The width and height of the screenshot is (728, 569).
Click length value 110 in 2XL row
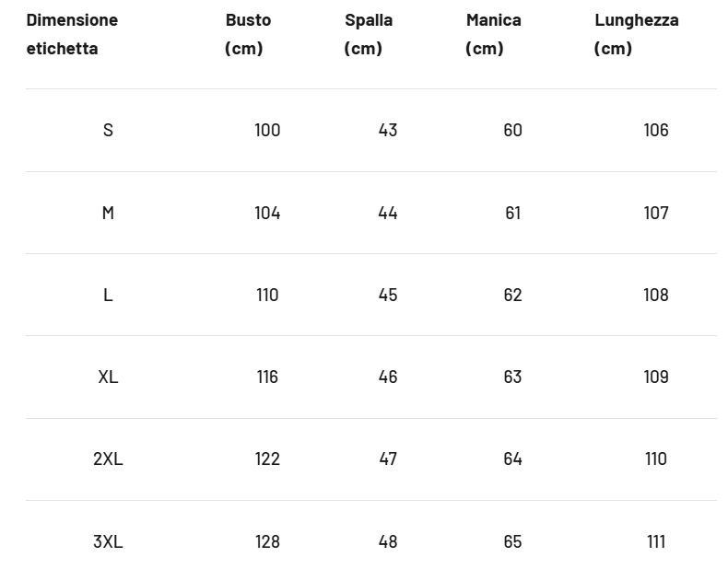655,459
